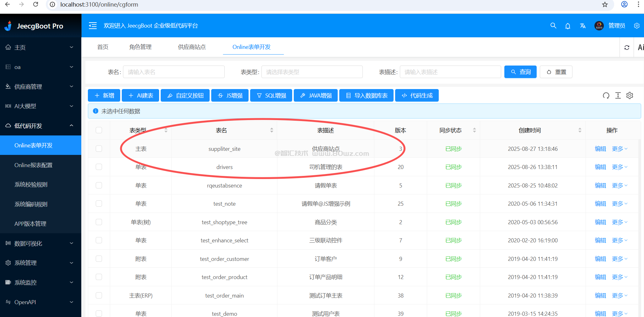Click the 重置 reset button

pos(556,72)
